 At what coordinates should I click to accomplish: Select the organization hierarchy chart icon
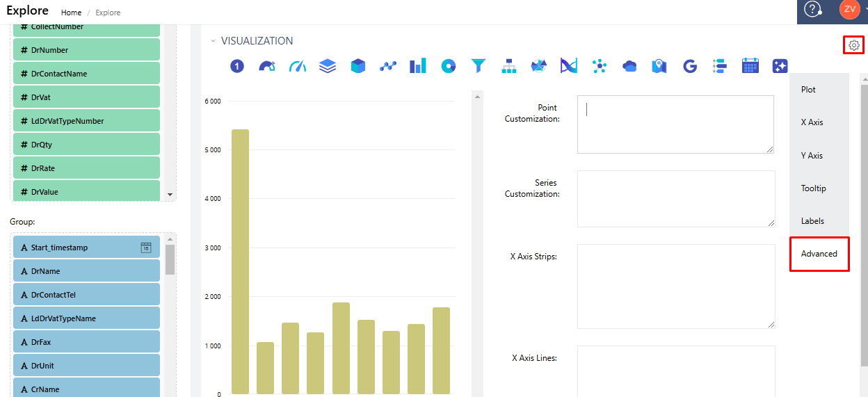[x=509, y=66]
